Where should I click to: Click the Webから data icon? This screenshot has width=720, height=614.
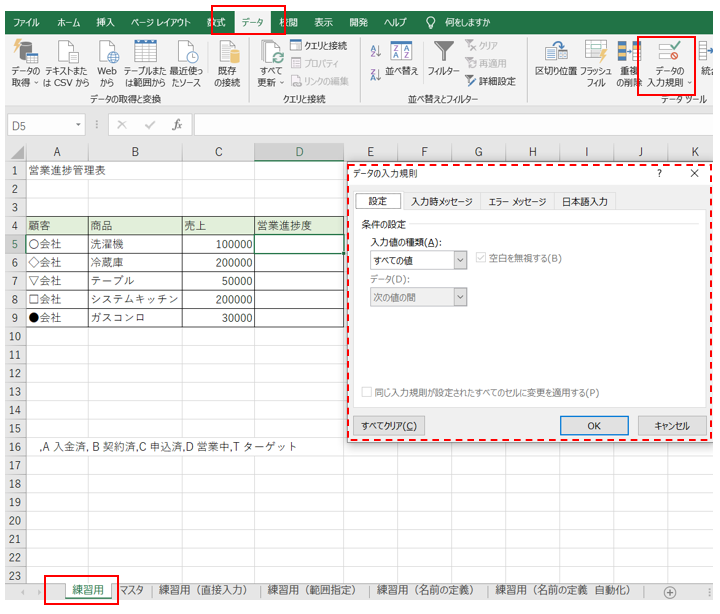coord(107,52)
